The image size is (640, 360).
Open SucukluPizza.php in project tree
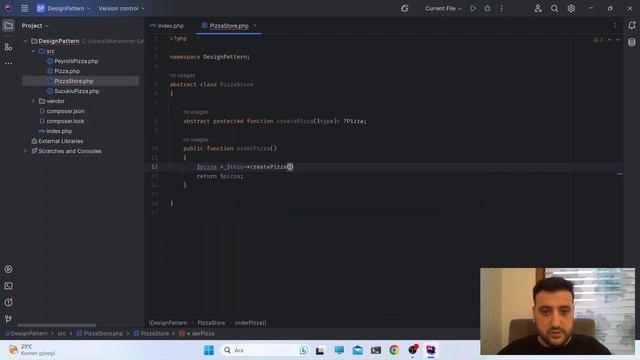click(x=77, y=91)
